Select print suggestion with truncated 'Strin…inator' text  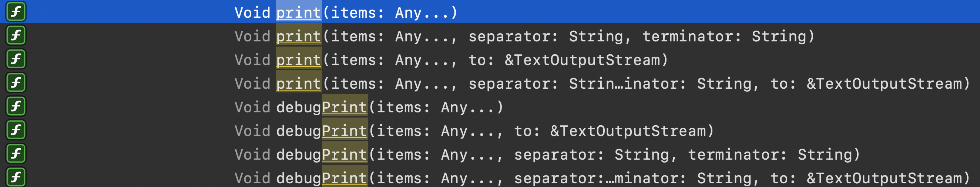[x=490, y=82]
